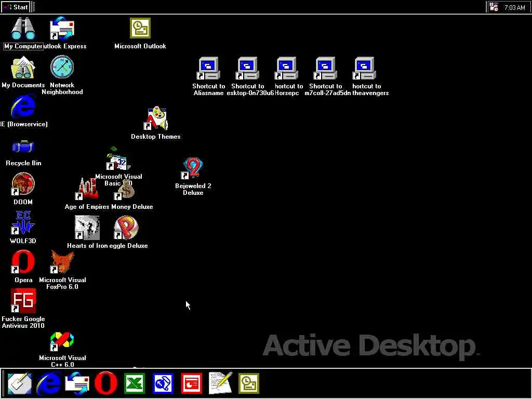Select the Network Neighborhood icon
532x399 pixels.
coord(62,67)
